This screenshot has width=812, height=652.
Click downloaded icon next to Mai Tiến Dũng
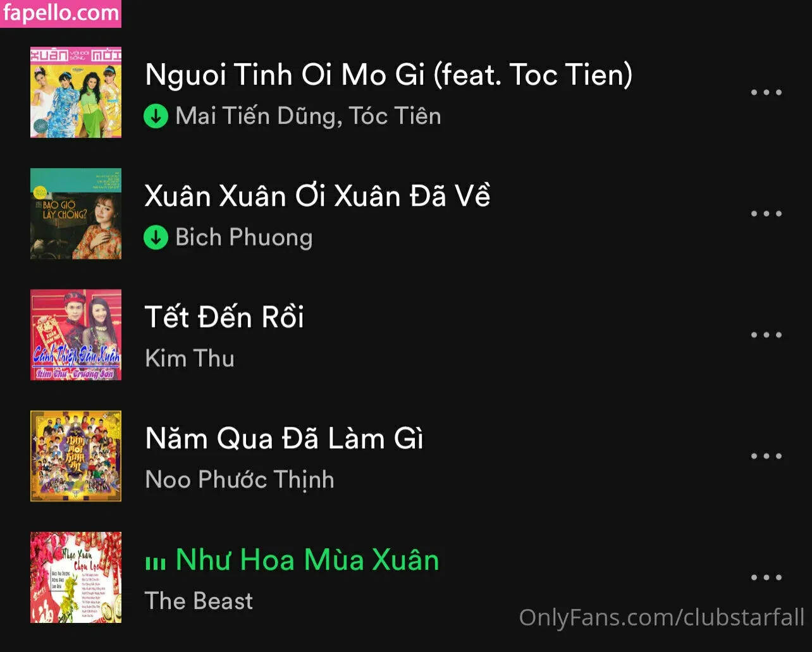point(156,116)
